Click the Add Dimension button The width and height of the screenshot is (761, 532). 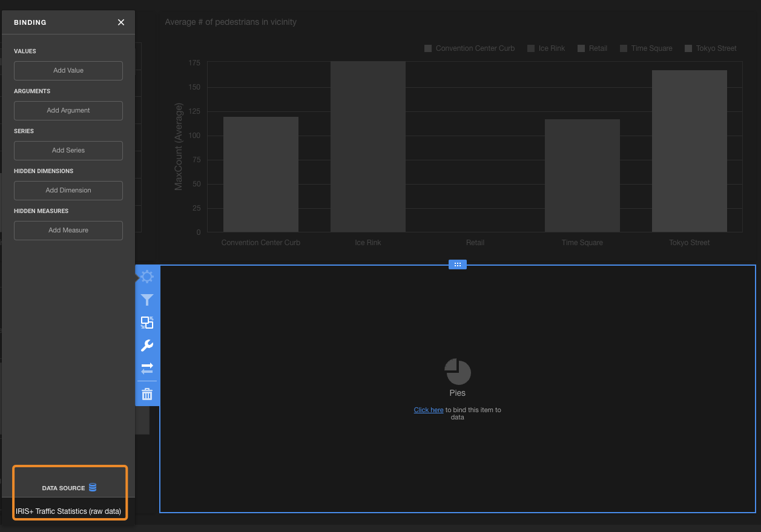pos(68,190)
